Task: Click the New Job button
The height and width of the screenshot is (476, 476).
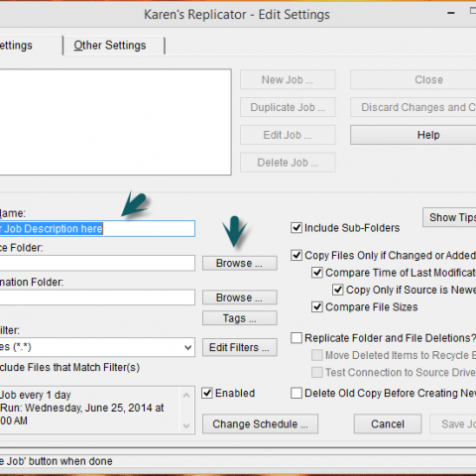Action: pos(288,79)
